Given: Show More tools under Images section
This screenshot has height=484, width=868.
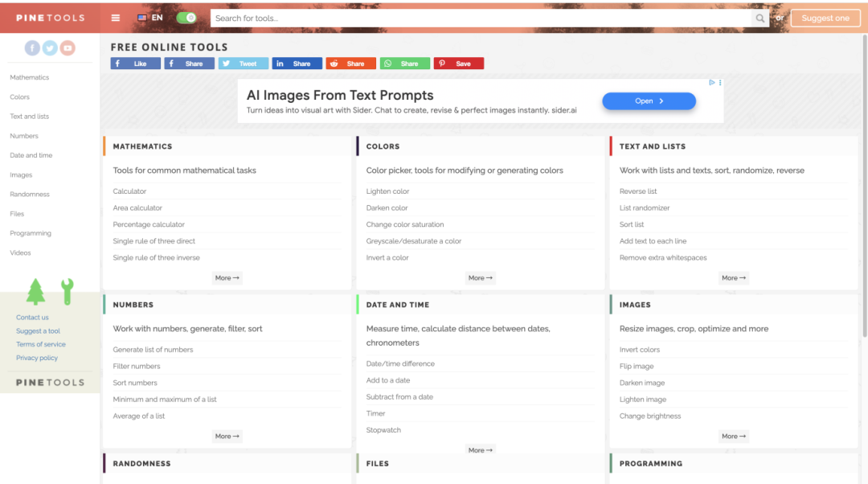Looking at the screenshot, I should point(733,437).
